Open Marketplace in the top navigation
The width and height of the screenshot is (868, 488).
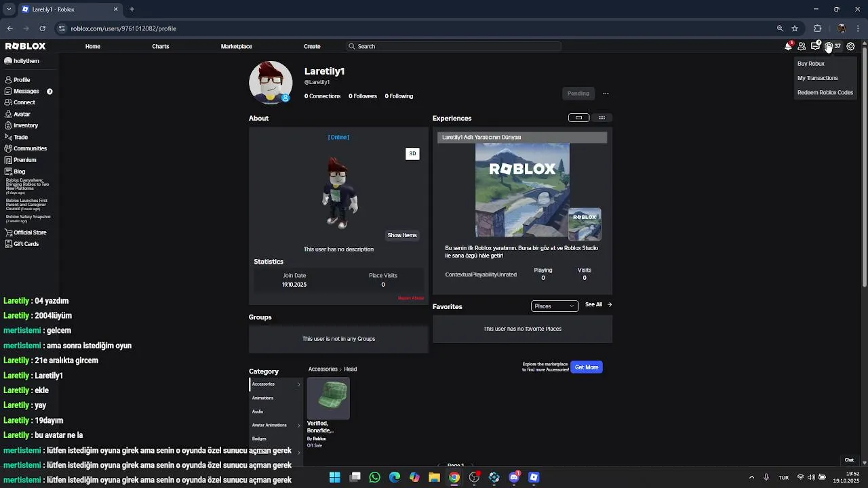coord(237,46)
